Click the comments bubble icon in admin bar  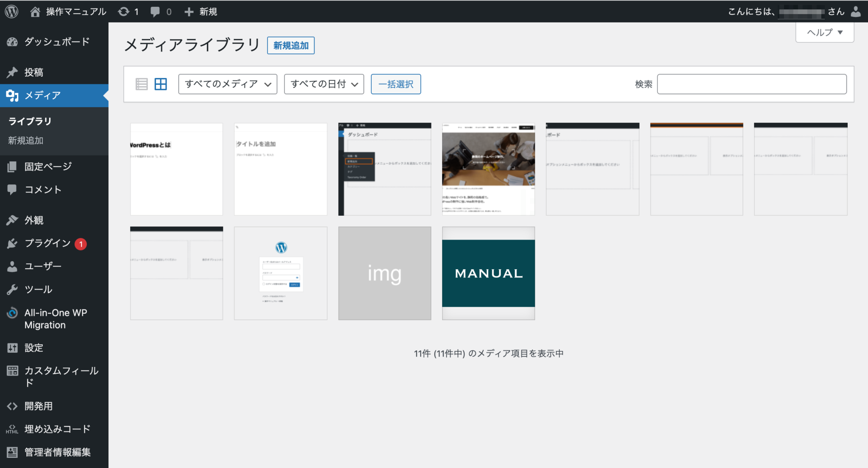pos(155,11)
